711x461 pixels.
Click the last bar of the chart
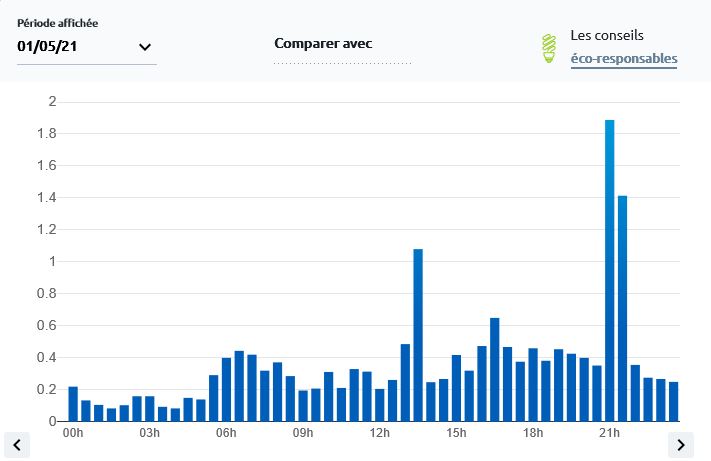tap(673, 401)
